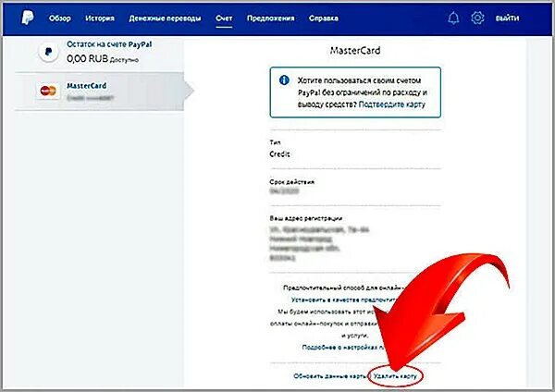Click the MasterCard logo in sidebar
This screenshot has height=392, width=555.
click(x=48, y=91)
